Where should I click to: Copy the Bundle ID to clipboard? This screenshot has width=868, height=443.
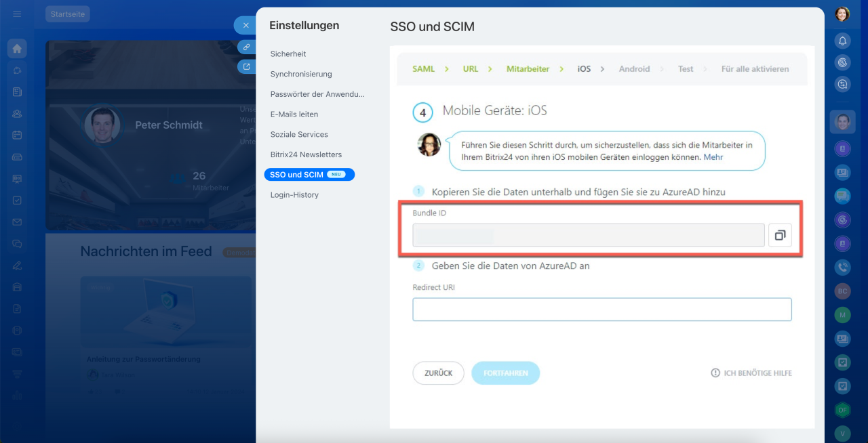780,235
